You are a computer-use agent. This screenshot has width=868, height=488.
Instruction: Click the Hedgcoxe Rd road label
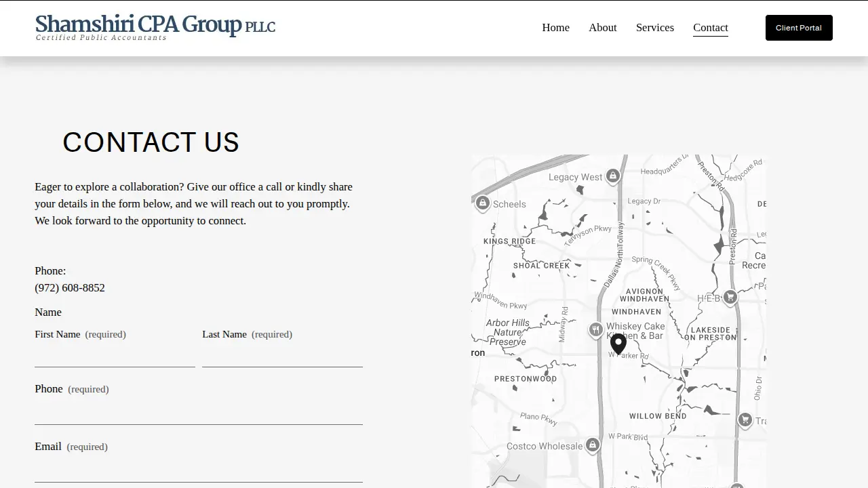pos(744,169)
